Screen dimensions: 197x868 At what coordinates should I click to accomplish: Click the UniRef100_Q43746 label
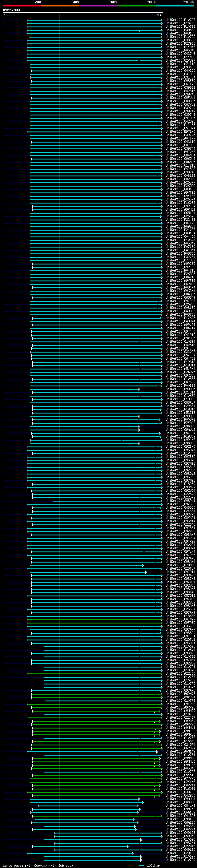(x=180, y=54)
